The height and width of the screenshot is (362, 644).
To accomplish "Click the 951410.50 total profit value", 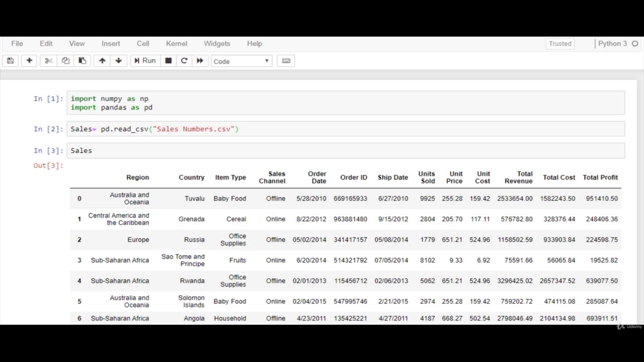I will [602, 199].
